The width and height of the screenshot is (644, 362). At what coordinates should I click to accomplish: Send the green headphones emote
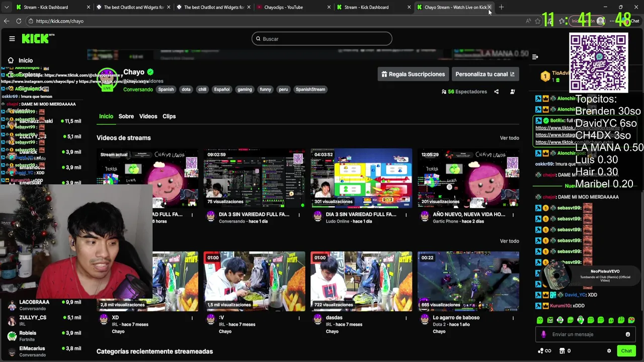point(580,320)
